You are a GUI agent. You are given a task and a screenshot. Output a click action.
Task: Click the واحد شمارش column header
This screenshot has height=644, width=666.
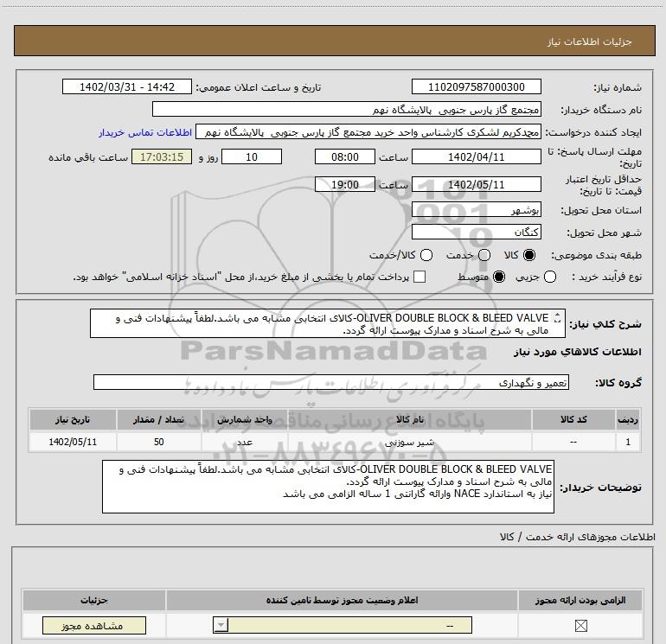tap(245, 419)
